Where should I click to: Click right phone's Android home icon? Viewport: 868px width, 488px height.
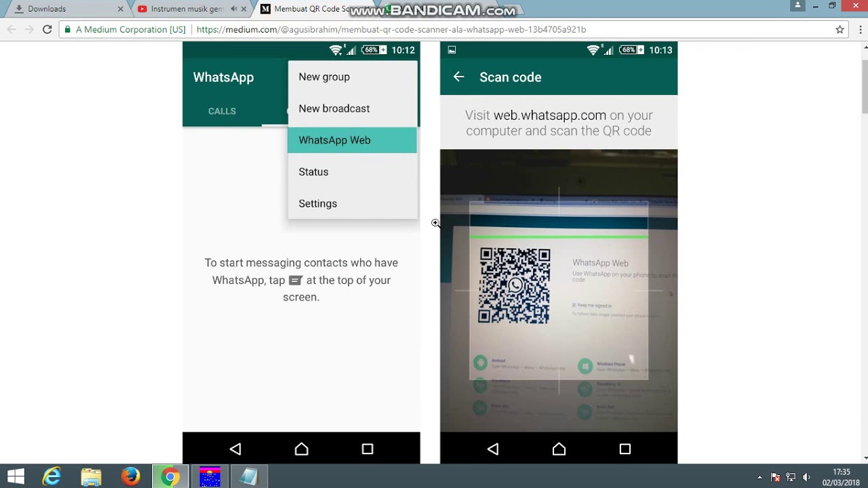559,449
